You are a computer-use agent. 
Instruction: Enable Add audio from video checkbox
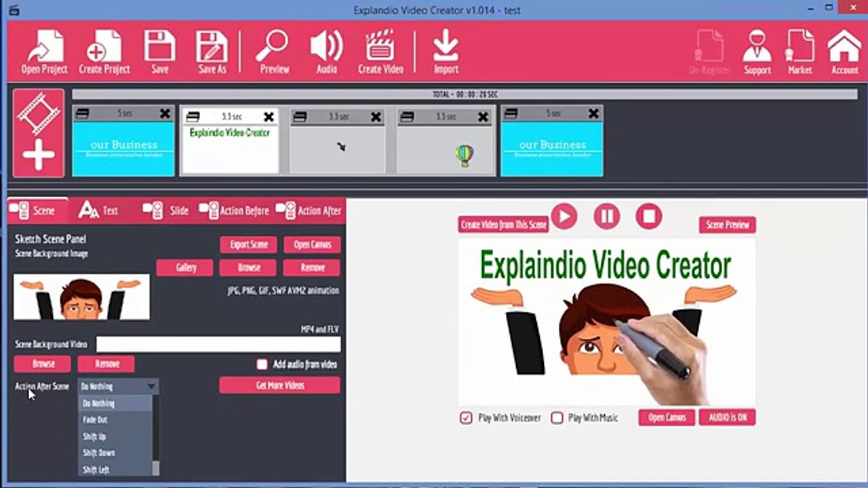click(x=262, y=365)
